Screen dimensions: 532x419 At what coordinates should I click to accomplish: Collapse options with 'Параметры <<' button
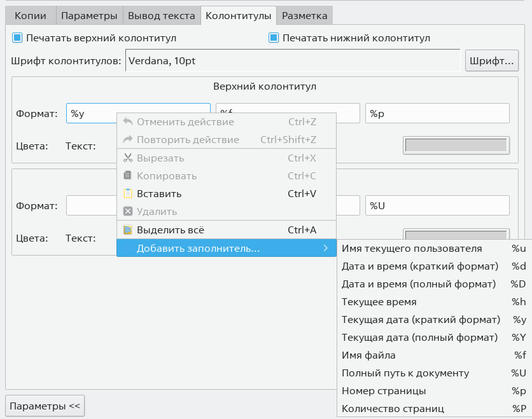coord(45,406)
